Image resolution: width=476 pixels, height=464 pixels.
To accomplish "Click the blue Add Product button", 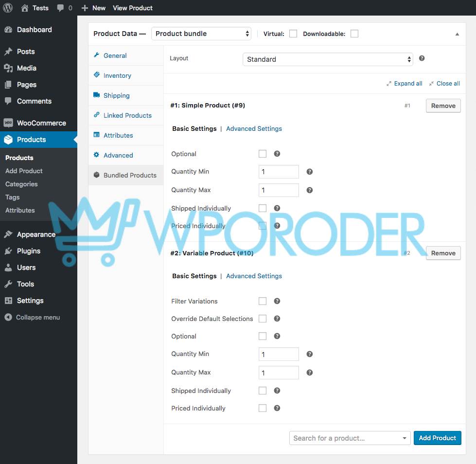I will click(438, 438).
